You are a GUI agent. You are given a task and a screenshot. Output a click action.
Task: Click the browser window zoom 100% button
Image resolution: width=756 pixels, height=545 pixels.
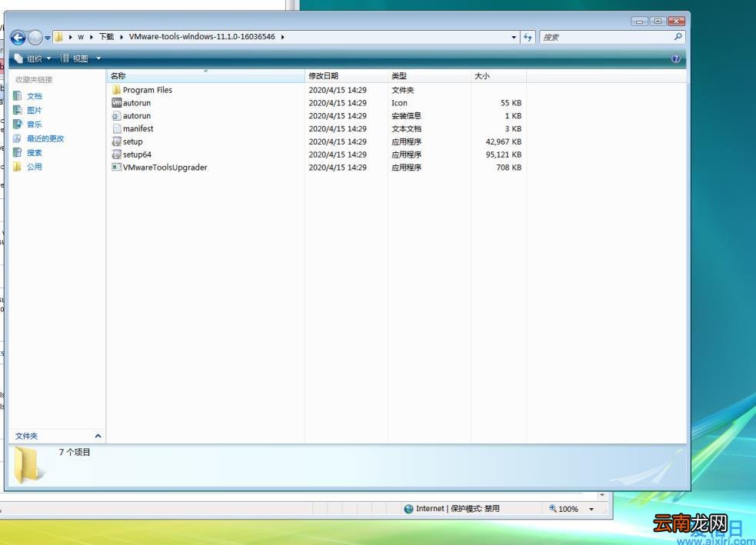point(563,509)
